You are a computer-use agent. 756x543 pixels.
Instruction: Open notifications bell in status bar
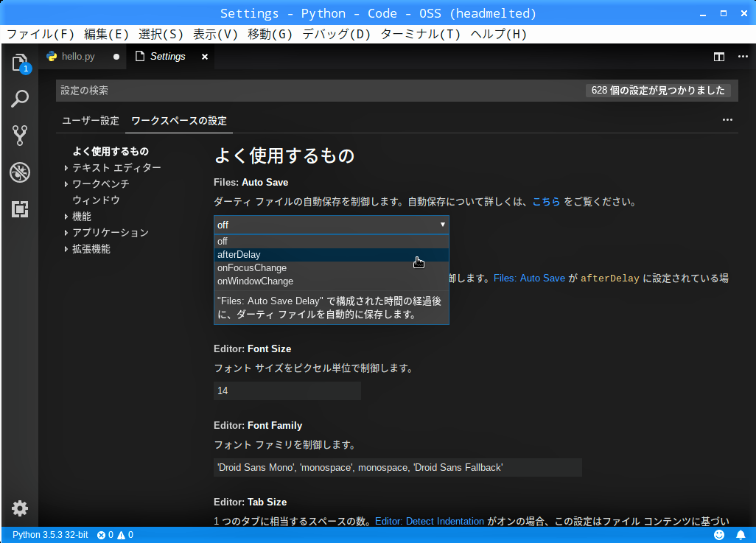(x=741, y=535)
